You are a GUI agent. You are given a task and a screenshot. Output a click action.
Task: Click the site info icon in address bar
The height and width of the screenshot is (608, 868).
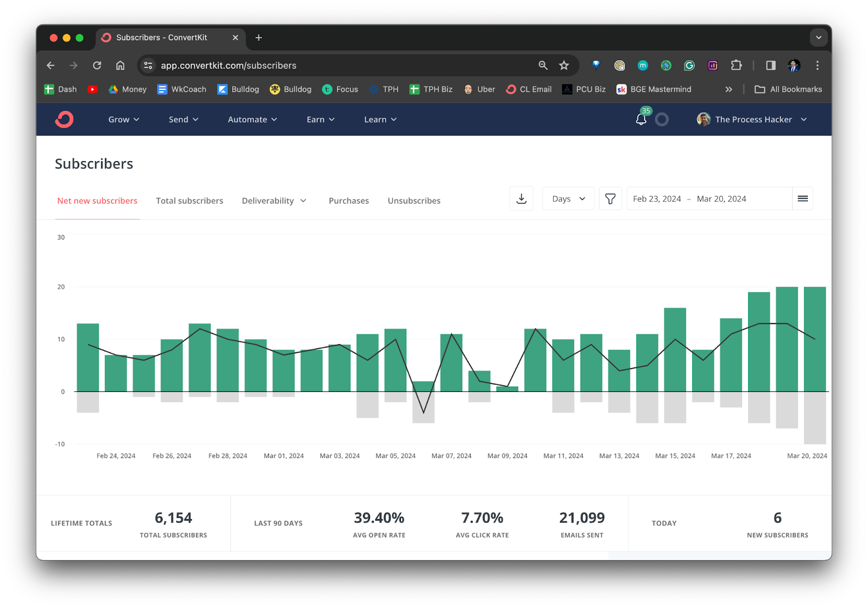(148, 66)
